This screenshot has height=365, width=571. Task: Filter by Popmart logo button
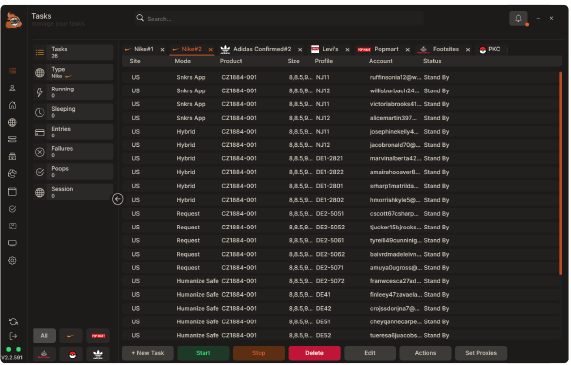(98, 335)
